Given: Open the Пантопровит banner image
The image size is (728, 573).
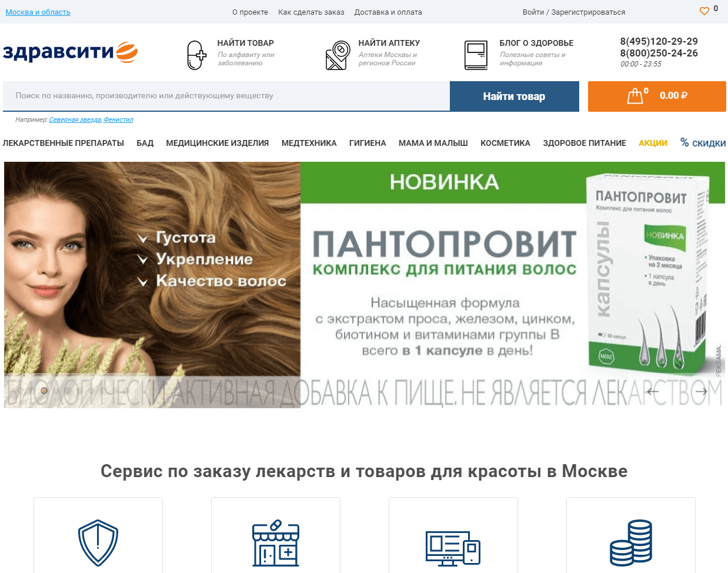Looking at the screenshot, I should [x=365, y=285].
